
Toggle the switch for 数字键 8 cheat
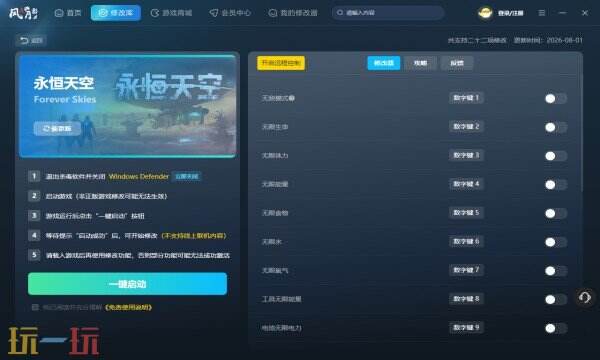click(x=556, y=299)
